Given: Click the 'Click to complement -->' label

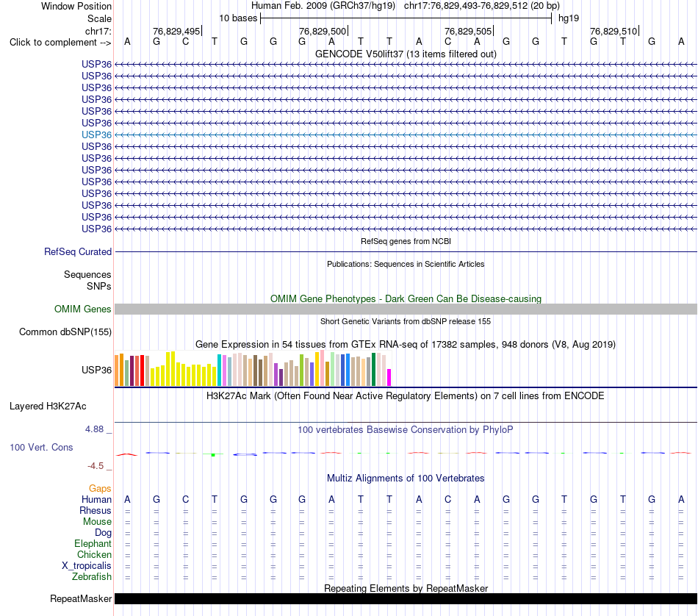Looking at the screenshot, I should point(60,43).
